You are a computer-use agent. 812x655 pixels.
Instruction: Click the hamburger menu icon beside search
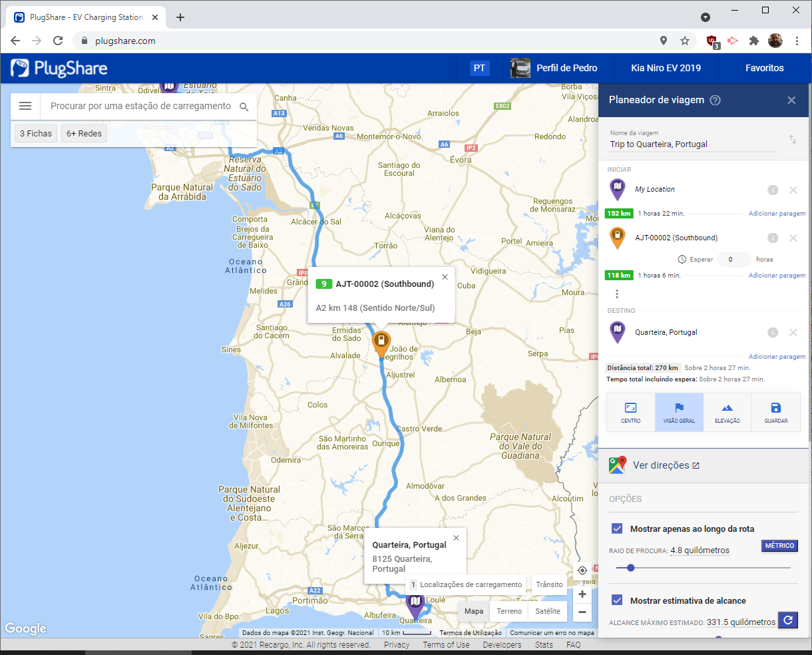[25, 106]
